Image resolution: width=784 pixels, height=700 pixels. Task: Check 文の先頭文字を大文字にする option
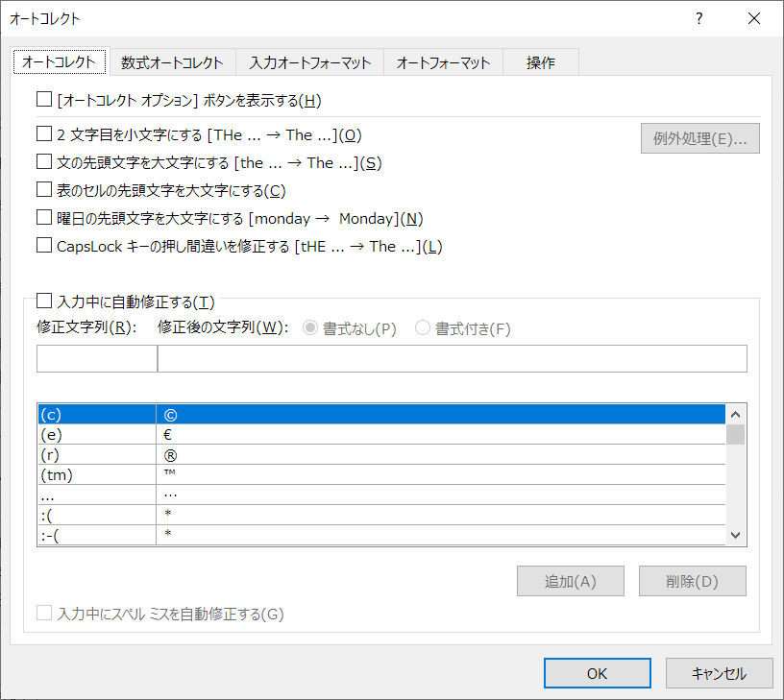click(x=43, y=162)
